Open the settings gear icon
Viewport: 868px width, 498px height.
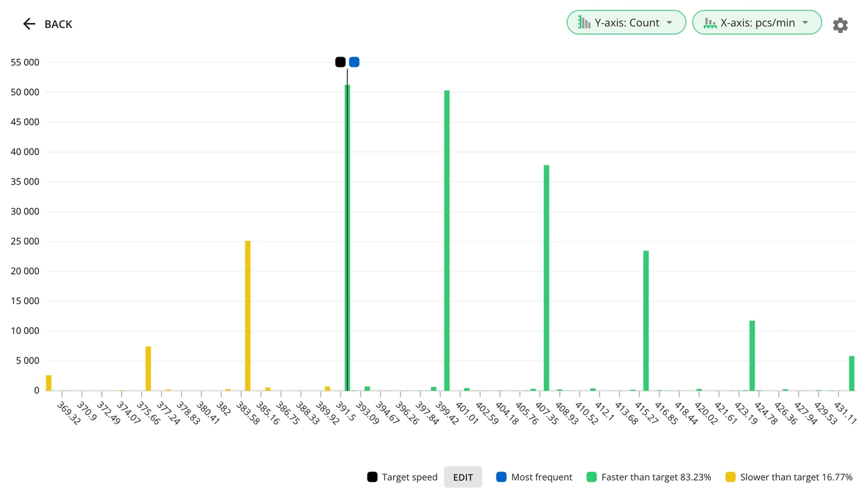click(x=840, y=25)
